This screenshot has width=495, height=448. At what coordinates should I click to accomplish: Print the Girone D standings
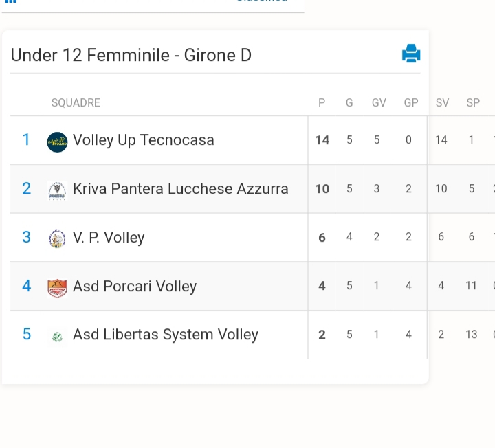pyautogui.click(x=411, y=53)
